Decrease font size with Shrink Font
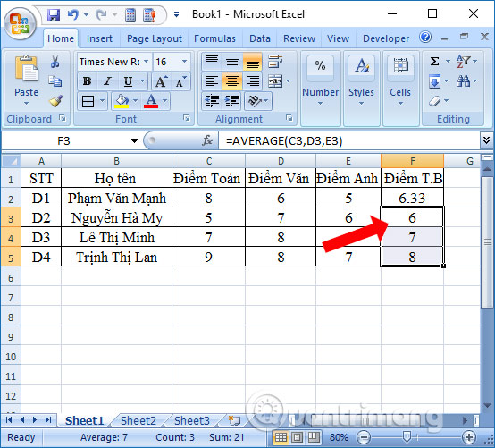495x448 pixels. click(180, 81)
